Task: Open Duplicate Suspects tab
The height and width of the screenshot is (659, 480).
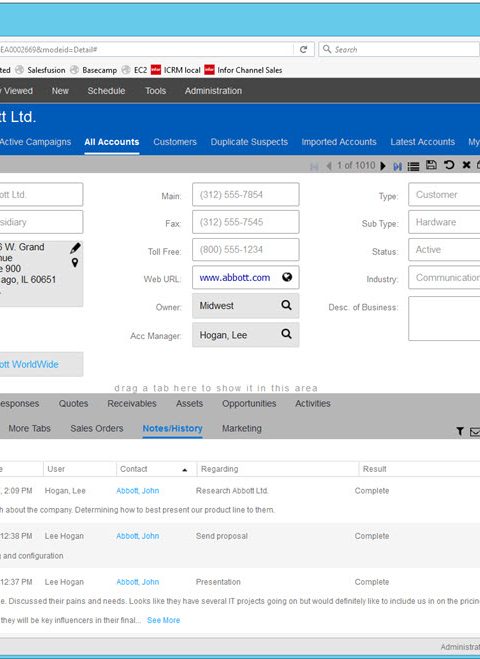Action: pos(249,142)
